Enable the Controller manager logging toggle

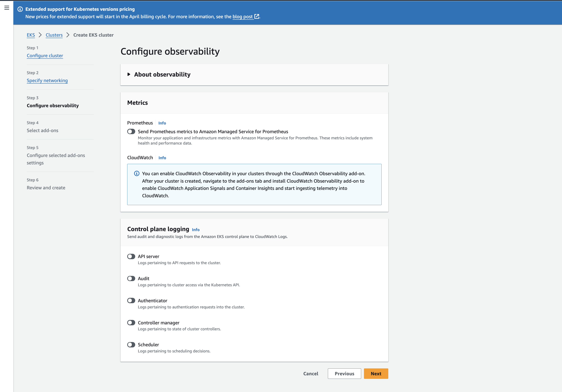pos(131,323)
